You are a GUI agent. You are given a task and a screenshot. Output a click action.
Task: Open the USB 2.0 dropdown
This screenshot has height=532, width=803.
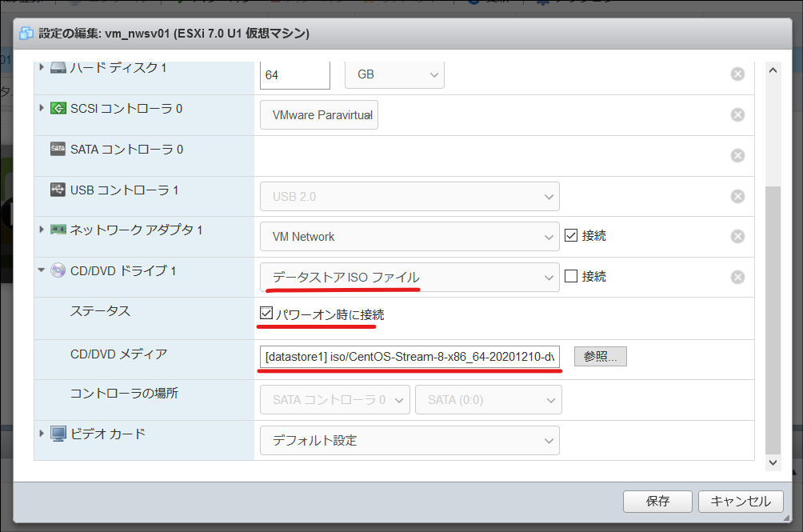click(409, 196)
